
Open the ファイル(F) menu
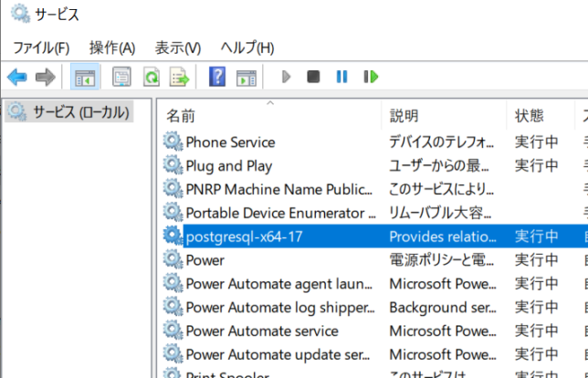41,48
